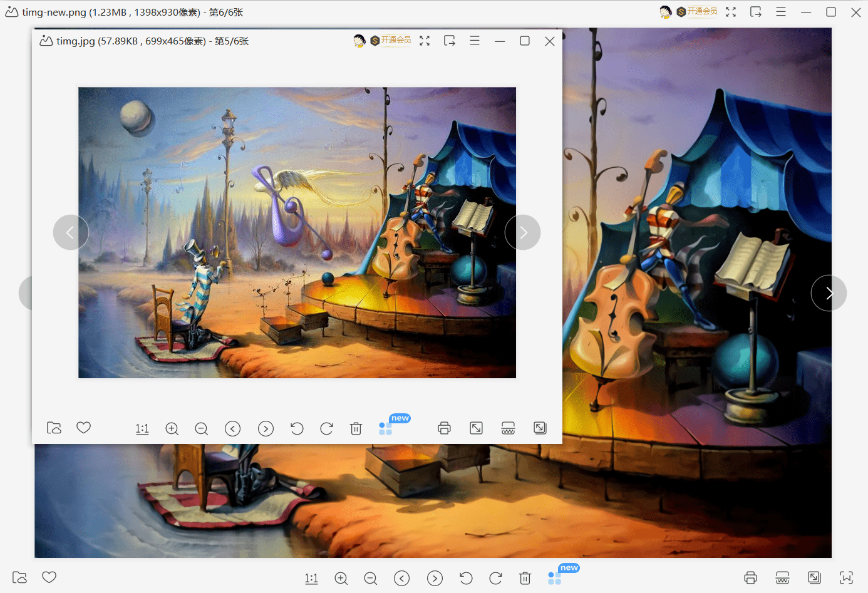Click timg.jpg file title text
The image size is (868, 593).
tap(152, 41)
